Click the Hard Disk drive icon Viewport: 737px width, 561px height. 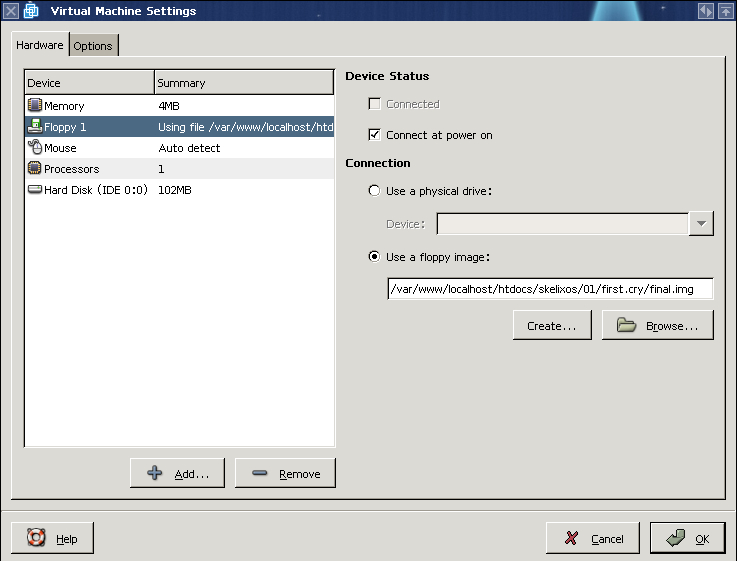pyautogui.click(x=35, y=189)
